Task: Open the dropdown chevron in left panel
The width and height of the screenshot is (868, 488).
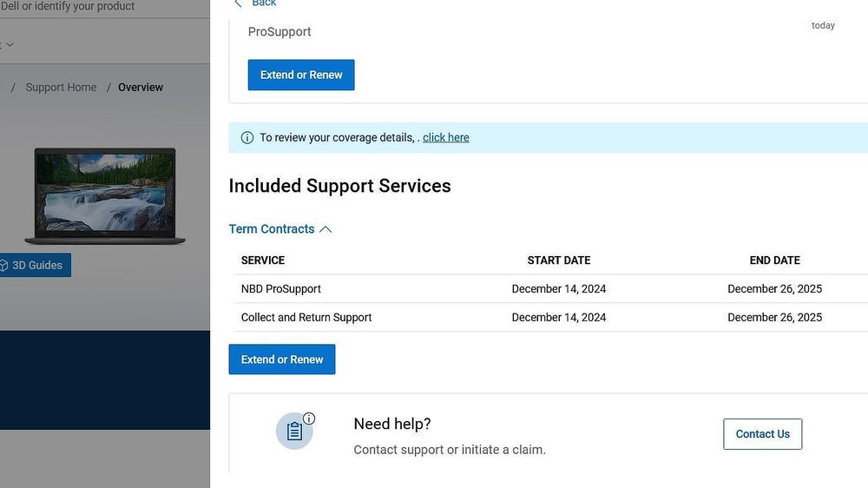Action: click(x=10, y=44)
